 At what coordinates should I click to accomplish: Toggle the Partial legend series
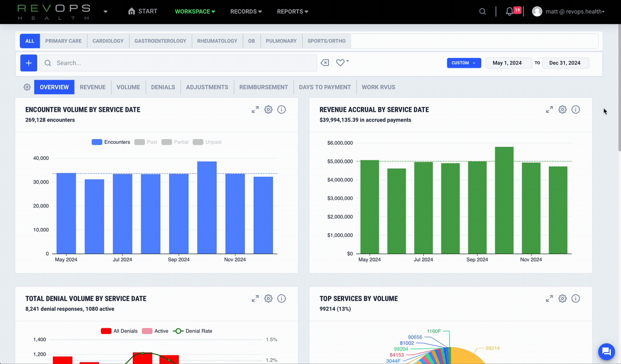[175, 142]
